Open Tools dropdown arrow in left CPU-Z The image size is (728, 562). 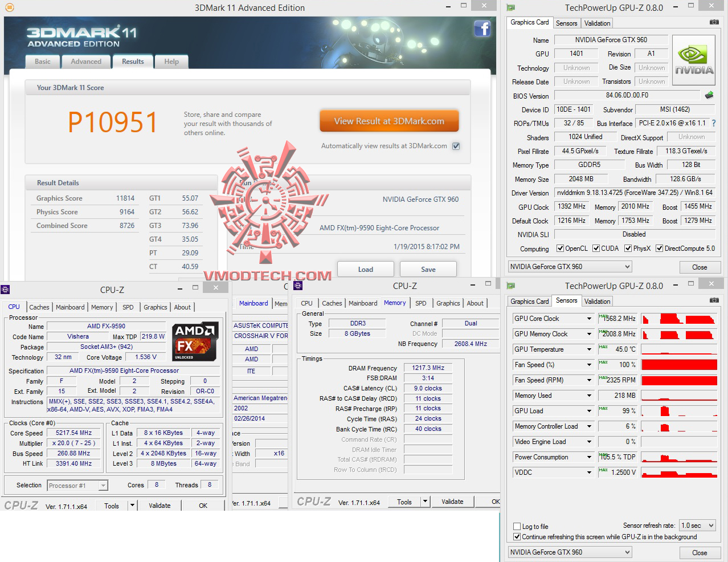(132, 506)
